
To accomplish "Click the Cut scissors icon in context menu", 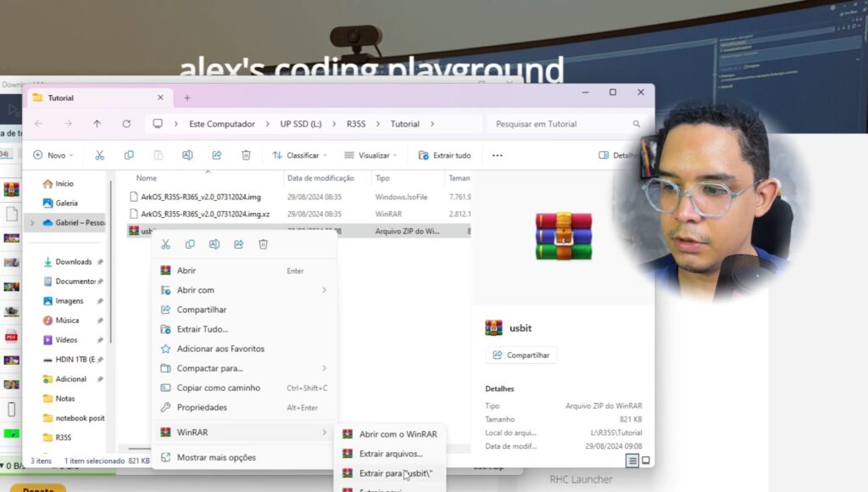I will (165, 244).
